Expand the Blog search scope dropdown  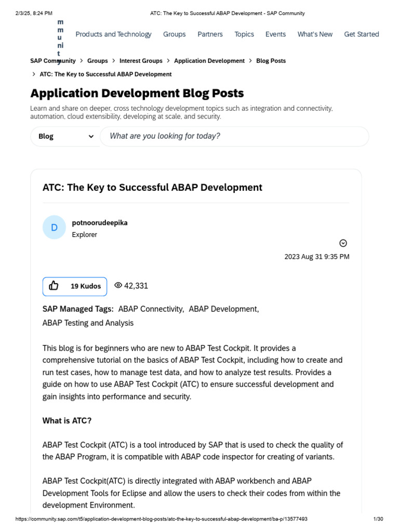point(65,137)
